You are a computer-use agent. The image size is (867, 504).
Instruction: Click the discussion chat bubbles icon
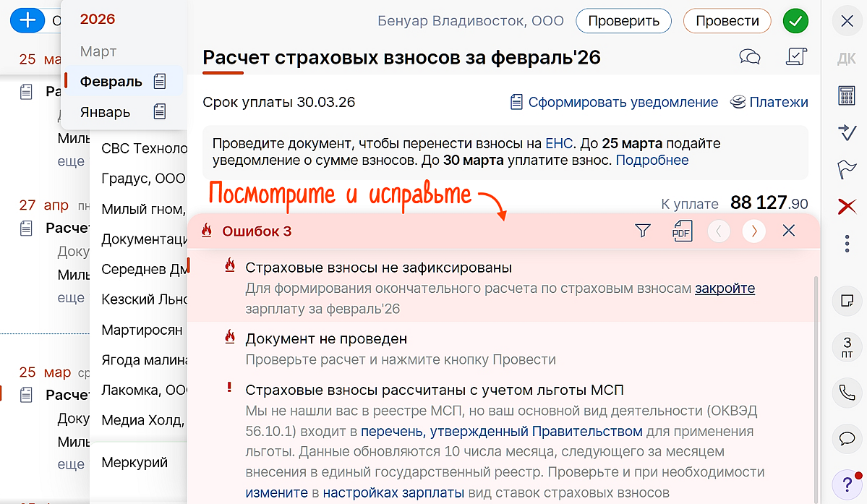point(750,57)
